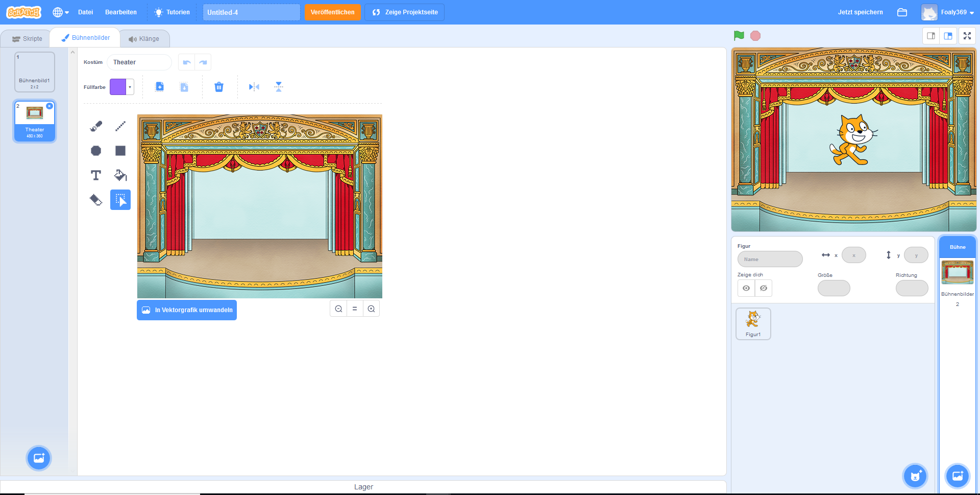Viewport: 980px width, 495px height.
Task: Show the sprite with eye icon
Action: pyautogui.click(x=746, y=288)
